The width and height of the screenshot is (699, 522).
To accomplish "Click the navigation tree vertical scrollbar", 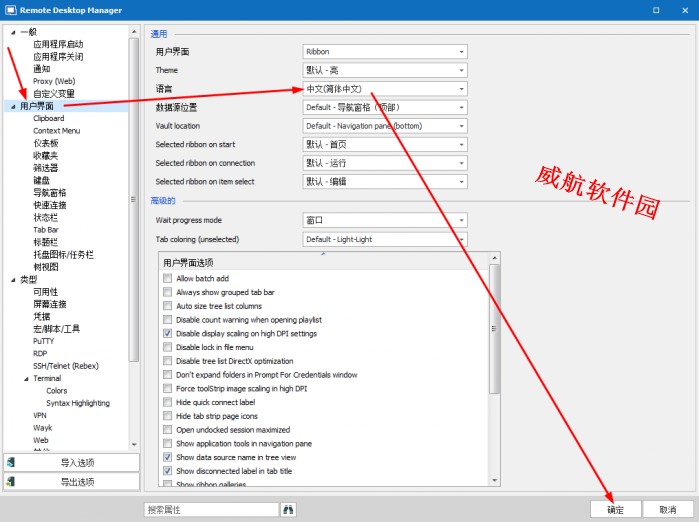I will (134, 199).
